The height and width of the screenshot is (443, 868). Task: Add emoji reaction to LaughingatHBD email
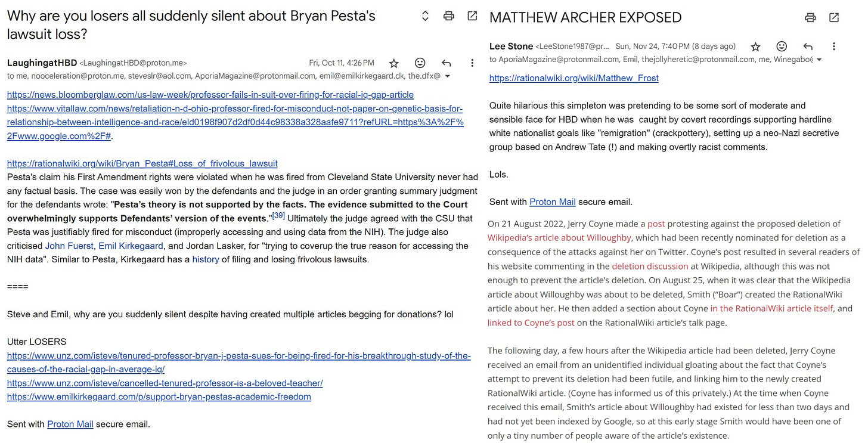point(420,63)
